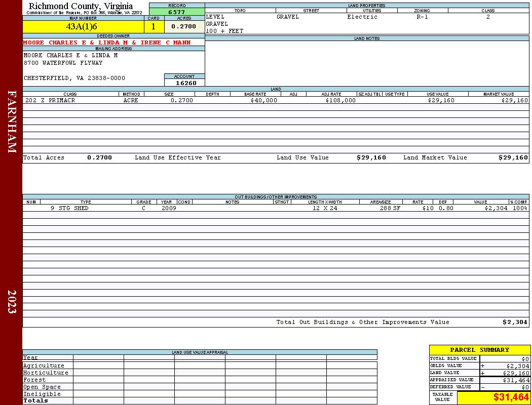Image resolution: width=532 pixels, height=405 pixels.
Task: Click account number 16260
Action: pos(186,83)
